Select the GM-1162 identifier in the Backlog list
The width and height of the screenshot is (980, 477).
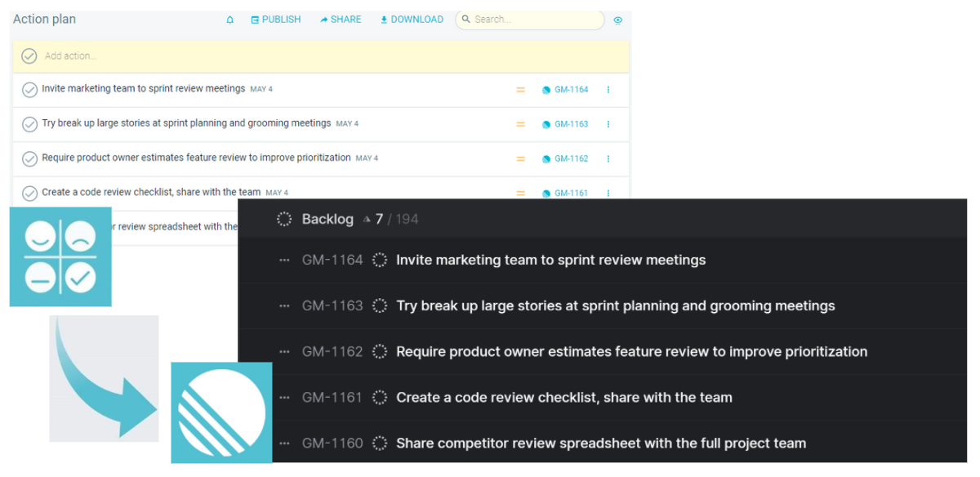tap(332, 351)
